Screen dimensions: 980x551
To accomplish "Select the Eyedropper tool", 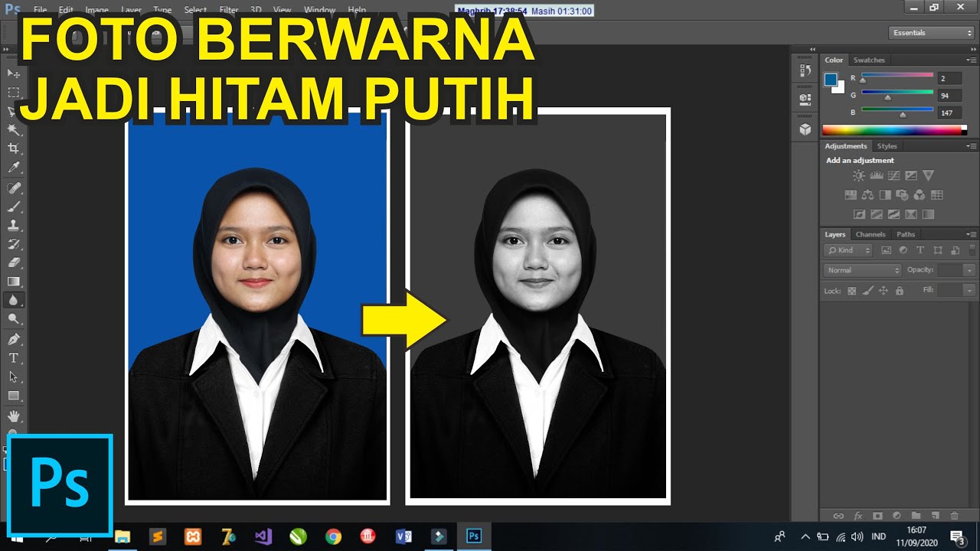I will tap(13, 168).
